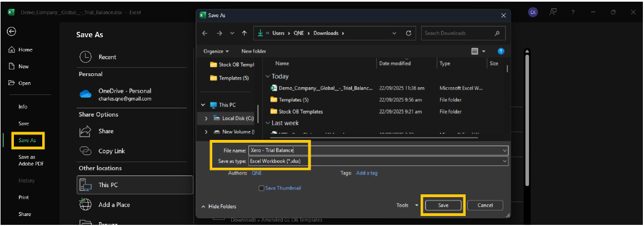644x226 pixels.
Task: Select This PC in navigation tree
Action: tap(223, 104)
